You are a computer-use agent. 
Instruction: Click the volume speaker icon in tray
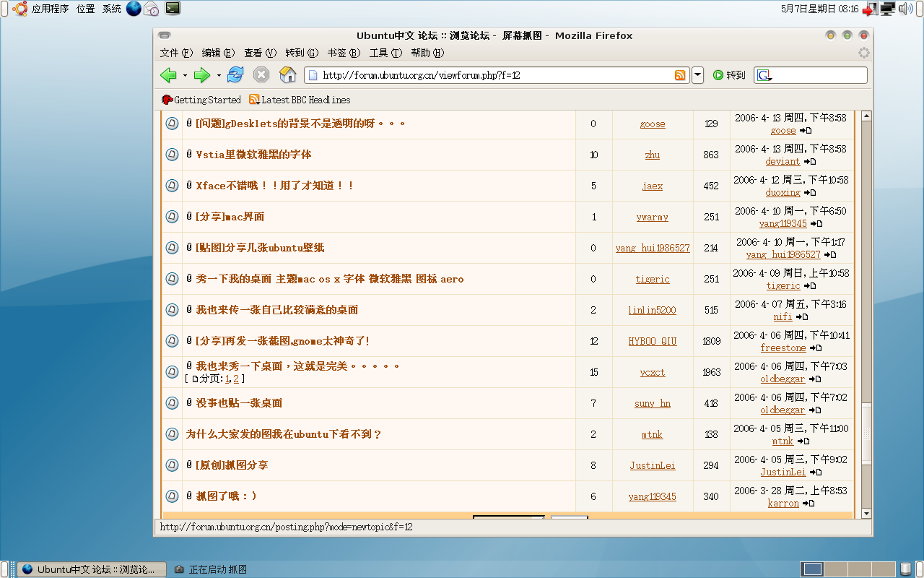point(907,9)
